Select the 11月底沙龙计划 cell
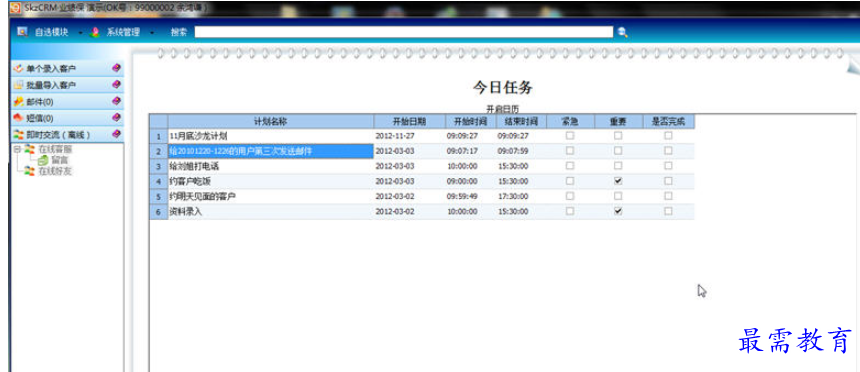 [271, 136]
